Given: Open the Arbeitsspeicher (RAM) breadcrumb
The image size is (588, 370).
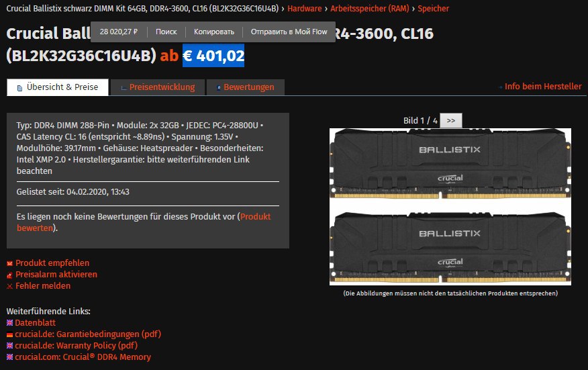Looking at the screenshot, I should 369,8.
